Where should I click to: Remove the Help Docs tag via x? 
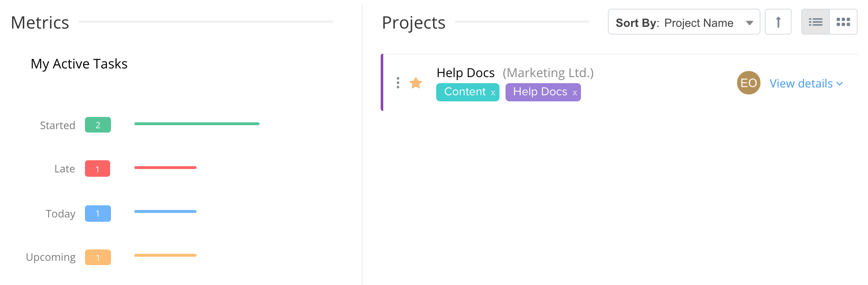(574, 92)
